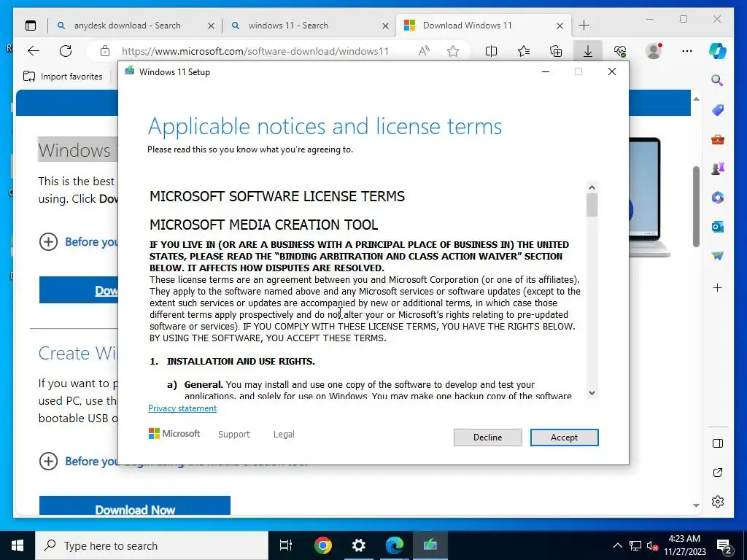The height and width of the screenshot is (560, 747).
Task: Open Windows Start menu
Action: click(18, 545)
